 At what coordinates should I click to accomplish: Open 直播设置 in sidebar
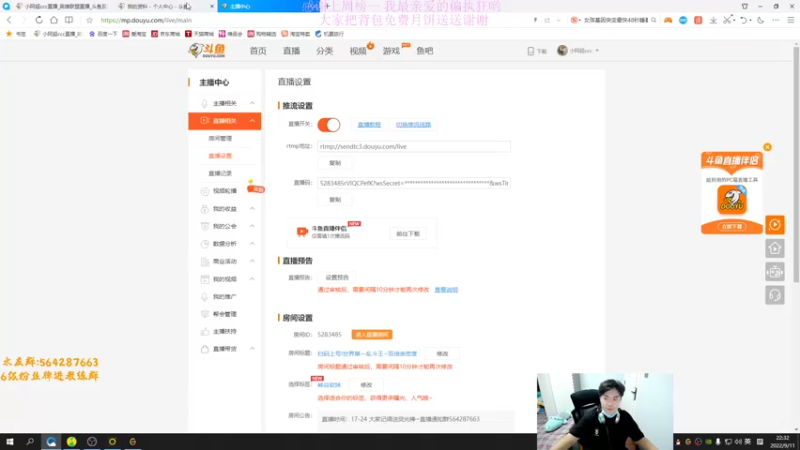pos(220,156)
